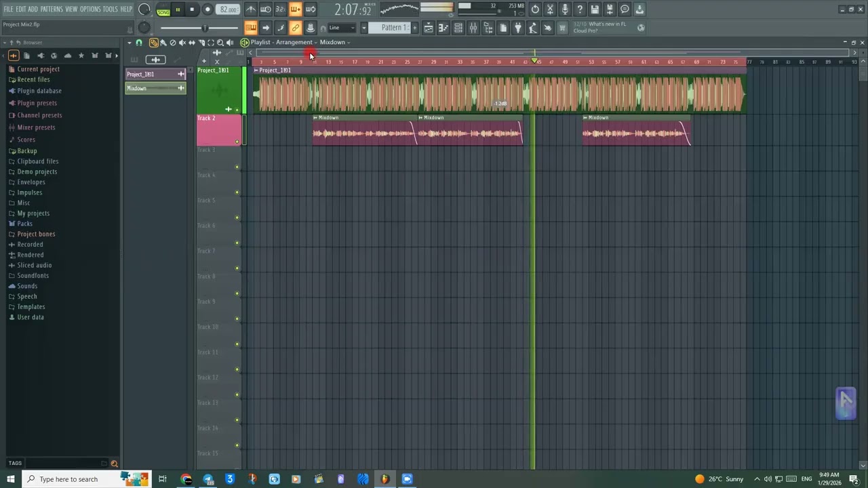Viewport: 868px width, 488px height.
Task: Open the OPTIONS menu
Action: pos(90,9)
